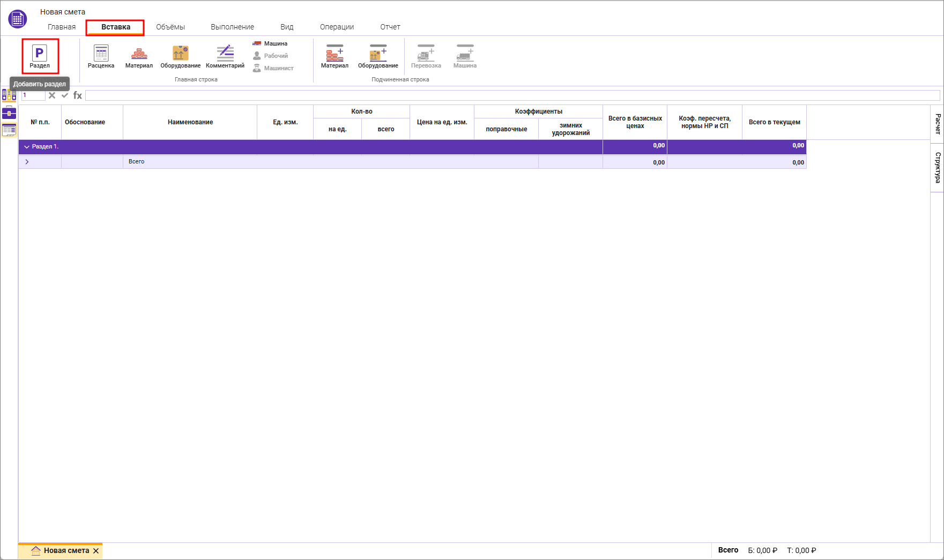
Task: Add Материал in the Главная строка group
Action: pos(139,56)
